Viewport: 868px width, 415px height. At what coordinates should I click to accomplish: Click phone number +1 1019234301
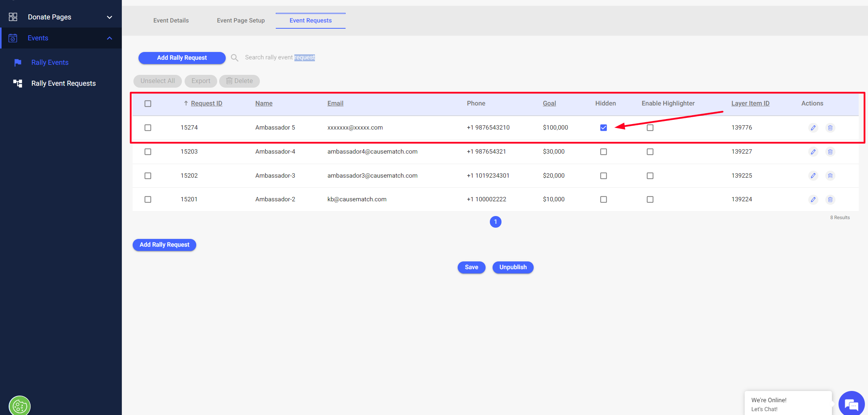click(488, 176)
